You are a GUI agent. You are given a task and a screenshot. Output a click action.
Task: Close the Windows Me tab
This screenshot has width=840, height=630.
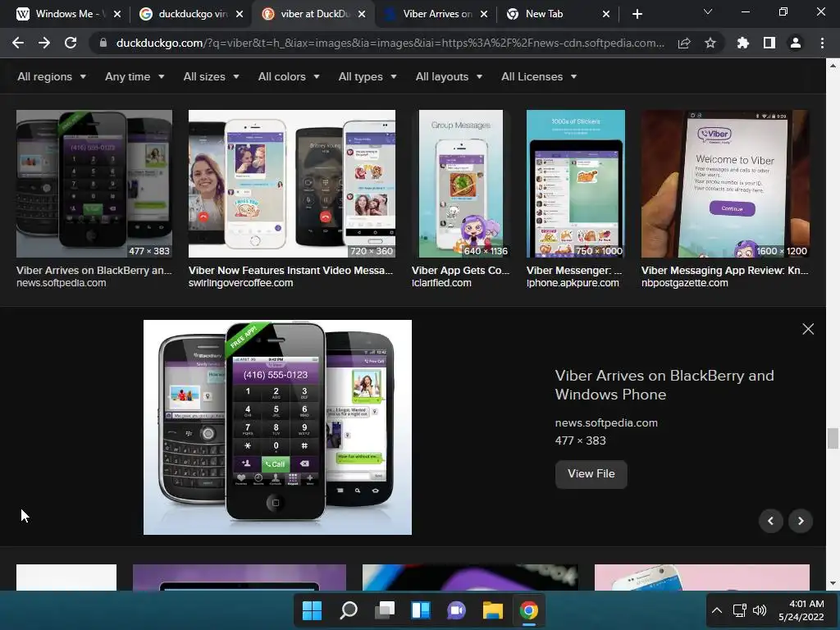(117, 14)
